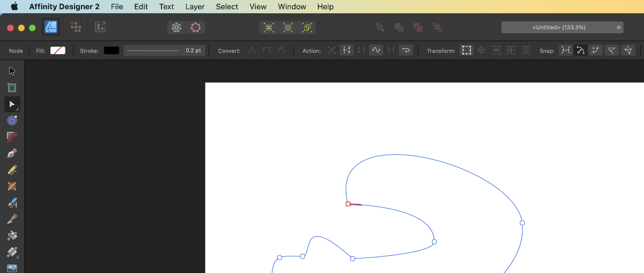Select the Corner tool
The image size is (644, 273).
coord(12,137)
